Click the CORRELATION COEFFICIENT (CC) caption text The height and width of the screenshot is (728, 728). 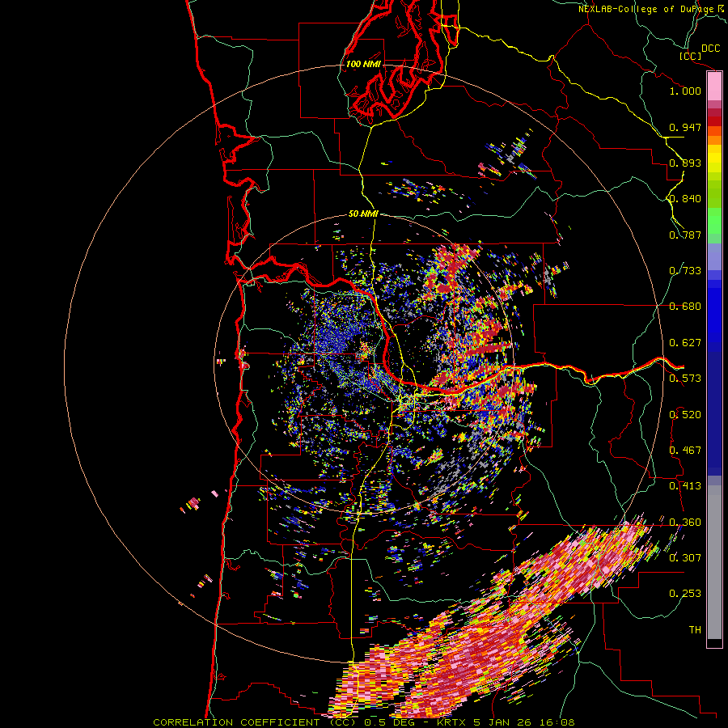click(x=255, y=722)
